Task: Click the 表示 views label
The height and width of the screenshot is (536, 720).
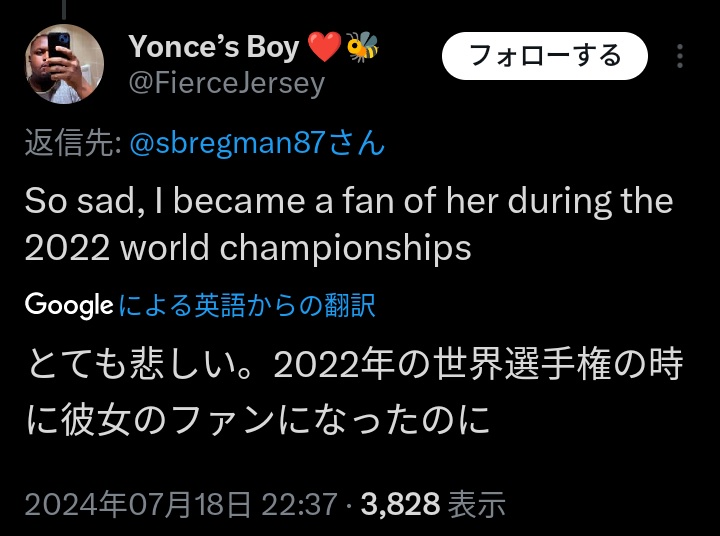Action: point(476,505)
